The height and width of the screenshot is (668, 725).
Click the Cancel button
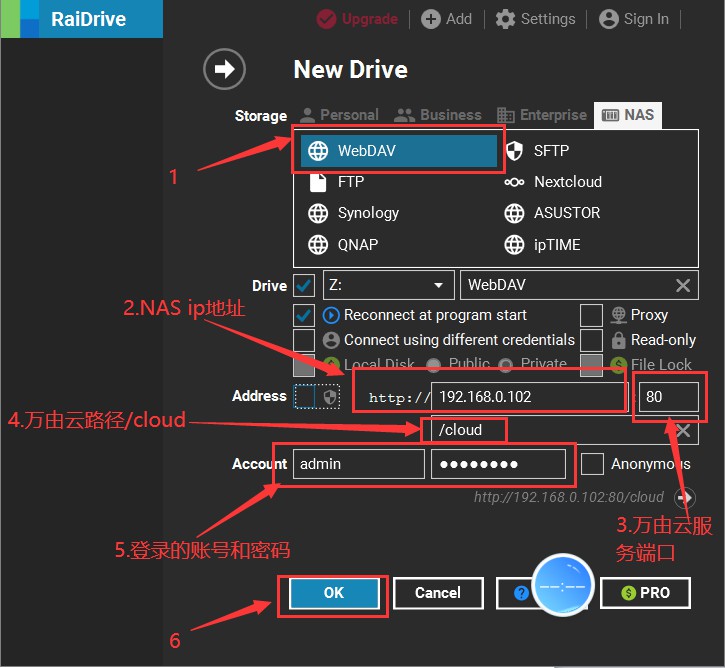click(x=438, y=593)
